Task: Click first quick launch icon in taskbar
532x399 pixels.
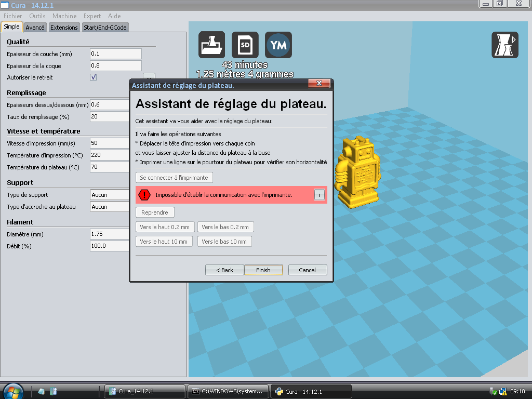Action: [42, 391]
